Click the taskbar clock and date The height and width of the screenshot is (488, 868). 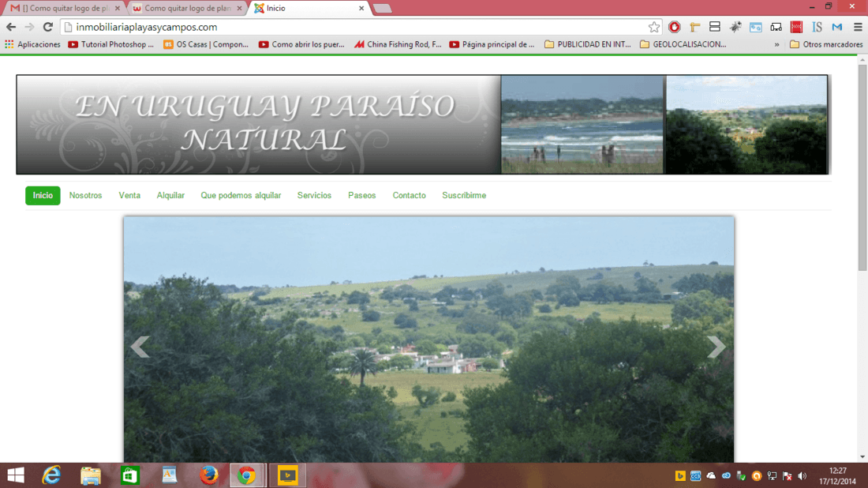pyautogui.click(x=837, y=476)
